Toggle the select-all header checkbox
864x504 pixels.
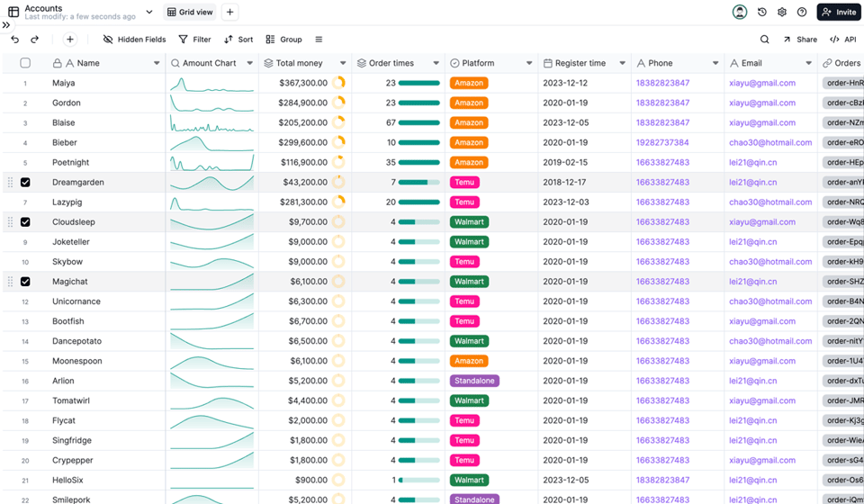(x=25, y=63)
